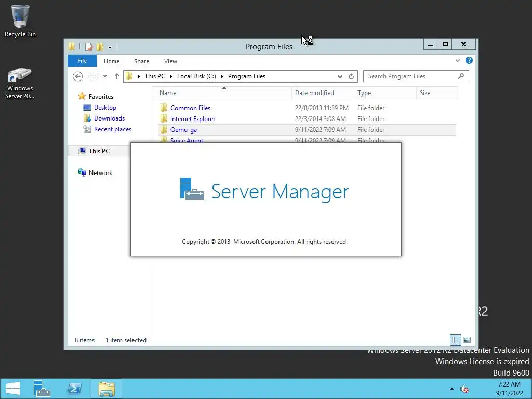Click the muted volume tray icon
This screenshot has width=532, height=399.
click(x=464, y=389)
